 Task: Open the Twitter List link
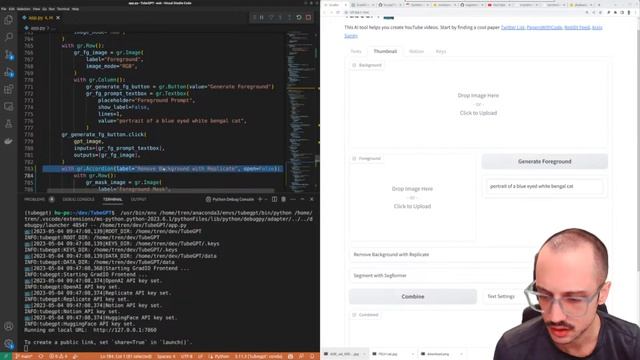tap(513, 27)
